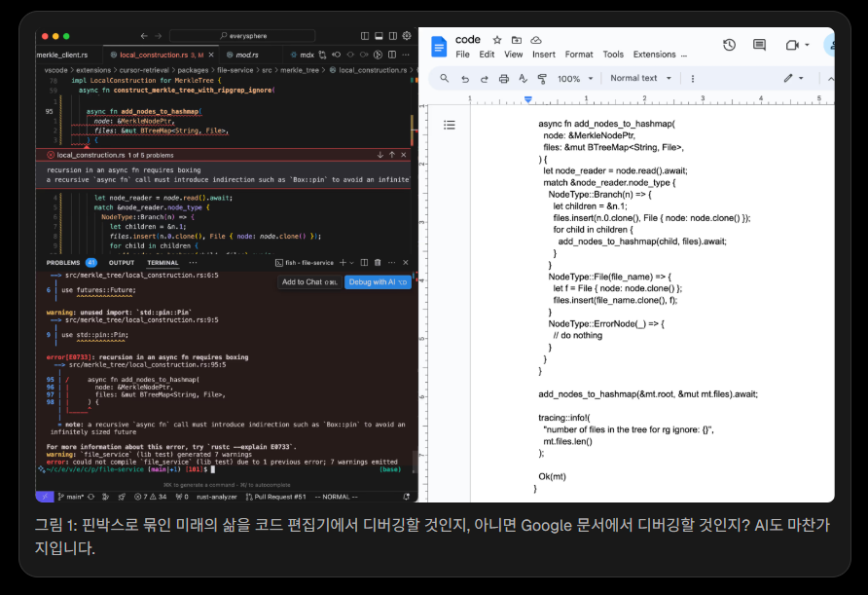Click the Add to Chat button
The height and width of the screenshot is (595, 868).
coord(309,282)
